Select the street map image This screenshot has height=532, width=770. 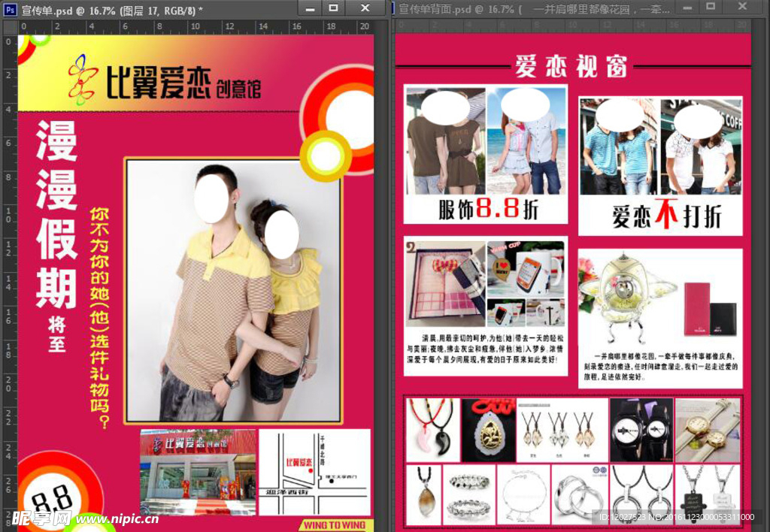point(314,472)
